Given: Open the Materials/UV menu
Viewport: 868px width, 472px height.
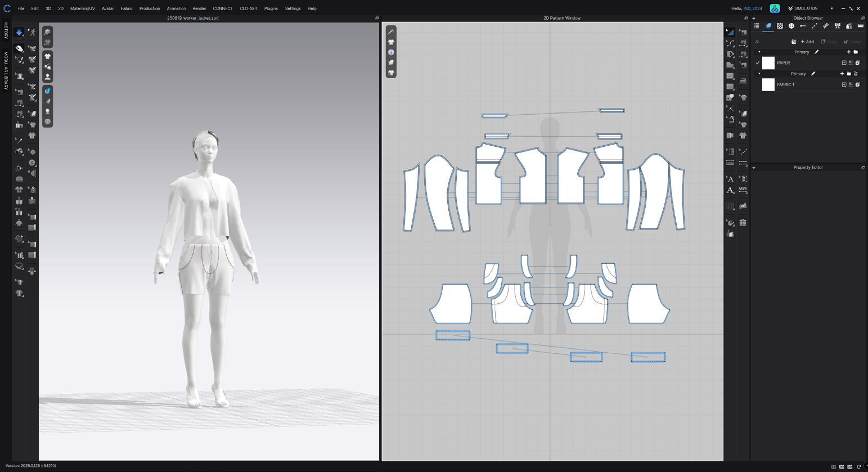Looking at the screenshot, I should [x=82, y=8].
